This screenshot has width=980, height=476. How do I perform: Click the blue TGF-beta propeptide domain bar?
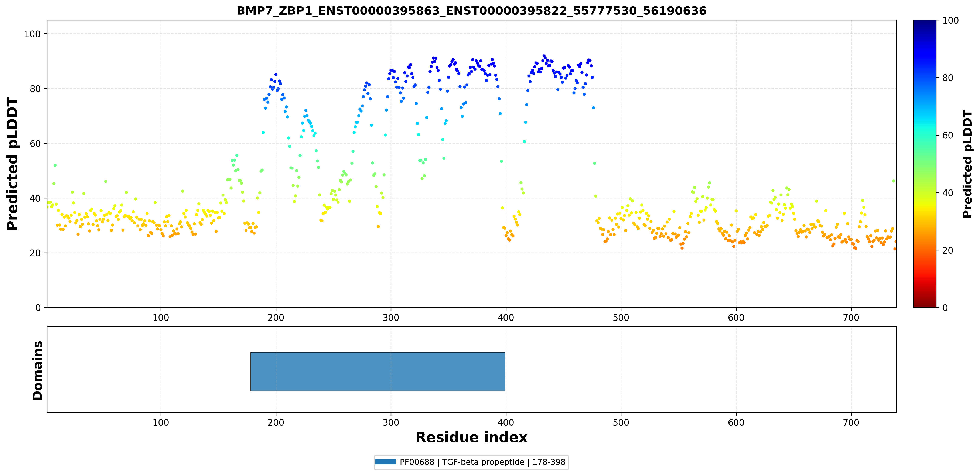(x=378, y=371)
